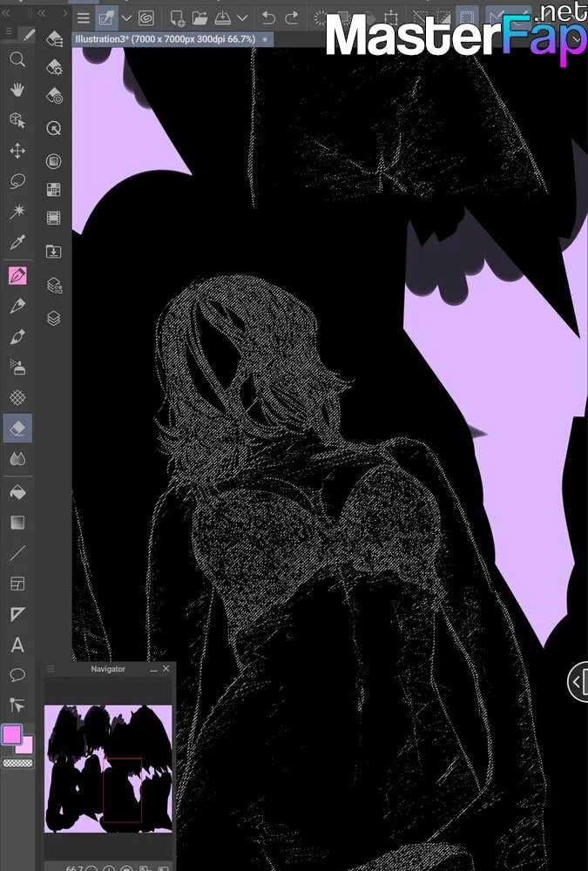Select the Gradient tool
The width and height of the screenshot is (588, 871).
point(17,523)
